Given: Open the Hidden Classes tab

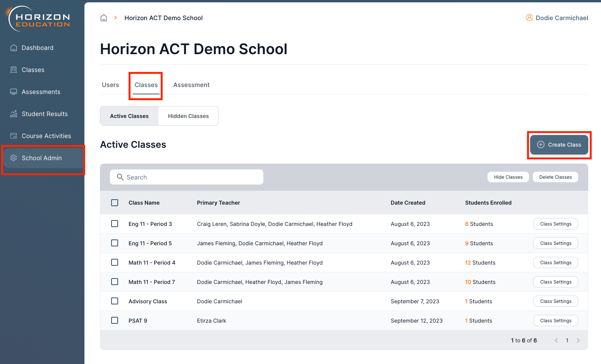Looking at the screenshot, I should 188,116.
